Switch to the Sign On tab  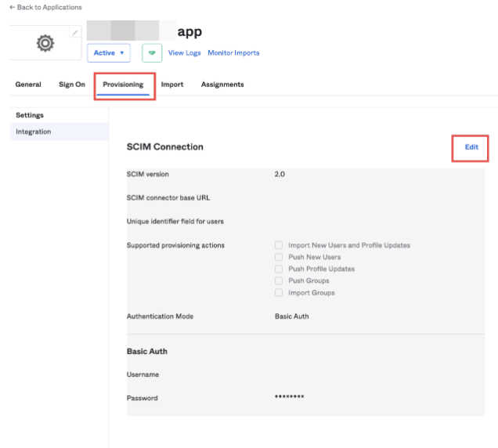coord(72,85)
